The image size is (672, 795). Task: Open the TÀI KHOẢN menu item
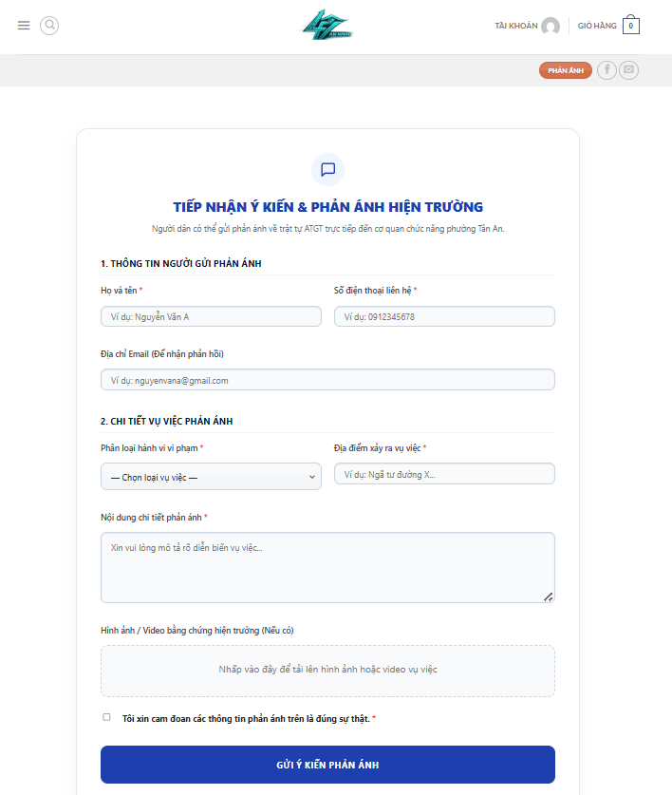516,26
